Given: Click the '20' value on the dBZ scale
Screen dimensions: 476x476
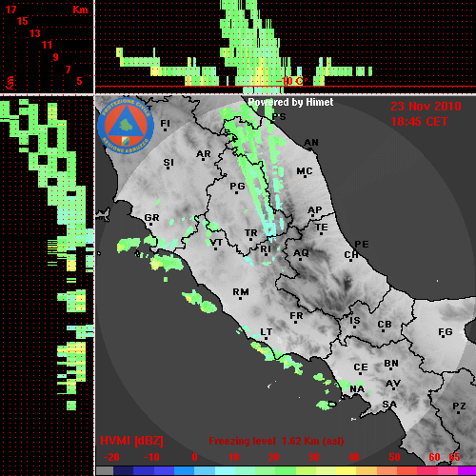Looking at the screenshot, I should tap(273, 457).
